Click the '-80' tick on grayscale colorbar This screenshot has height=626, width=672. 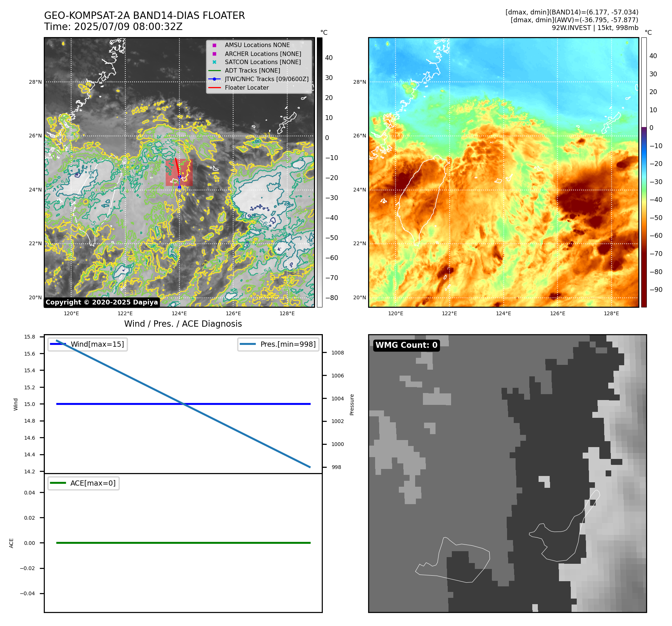332,297
